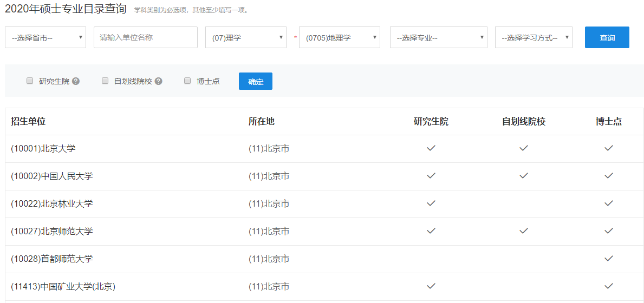The height and width of the screenshot is (303, 644).
Task: Click help icon next to 研究生院 checkbox
Action: [x=76, y=81]
